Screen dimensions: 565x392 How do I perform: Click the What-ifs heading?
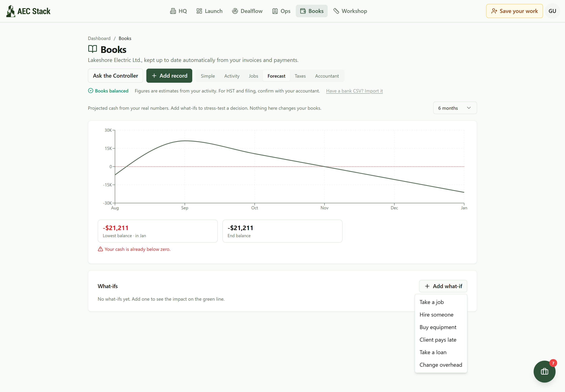(x=108, y=286)
